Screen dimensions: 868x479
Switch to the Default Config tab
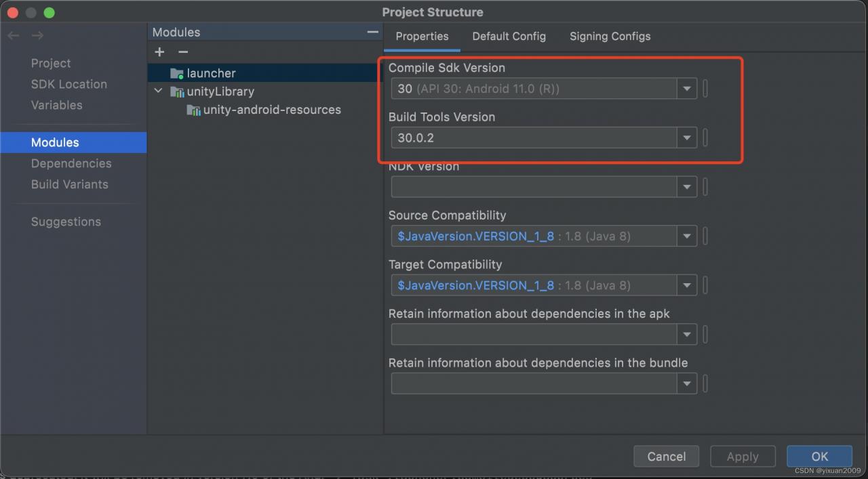(x=509, y=37)
